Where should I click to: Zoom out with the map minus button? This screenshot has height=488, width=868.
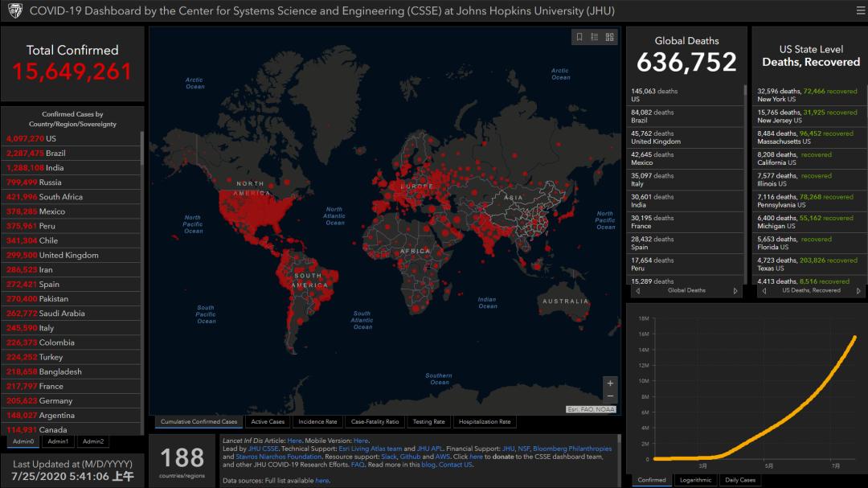tap(610, 396)
